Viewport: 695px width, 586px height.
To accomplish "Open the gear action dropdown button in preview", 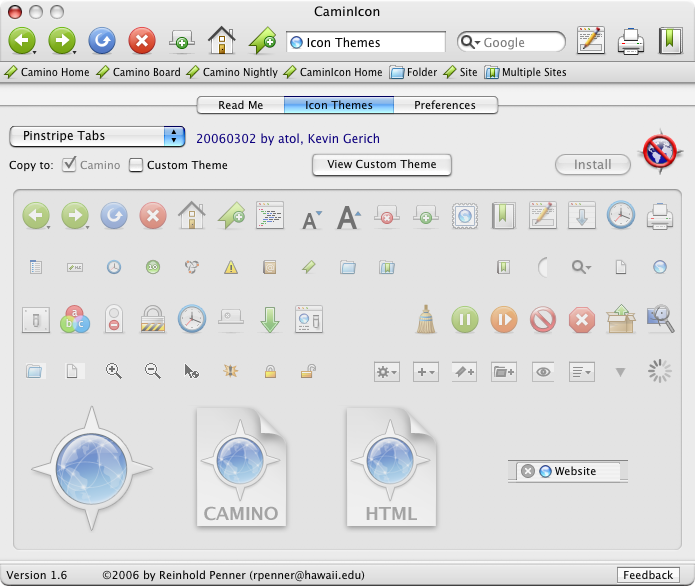I will 387,372.
